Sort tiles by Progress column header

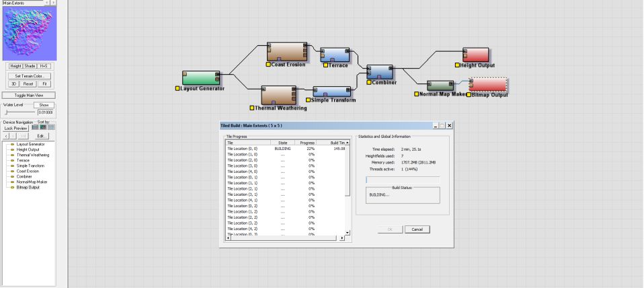307,143
